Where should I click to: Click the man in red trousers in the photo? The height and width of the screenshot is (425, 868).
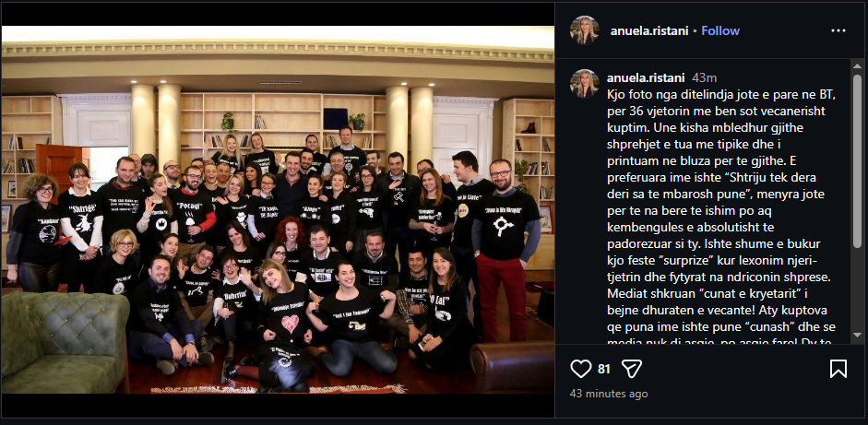click(505, 249)
